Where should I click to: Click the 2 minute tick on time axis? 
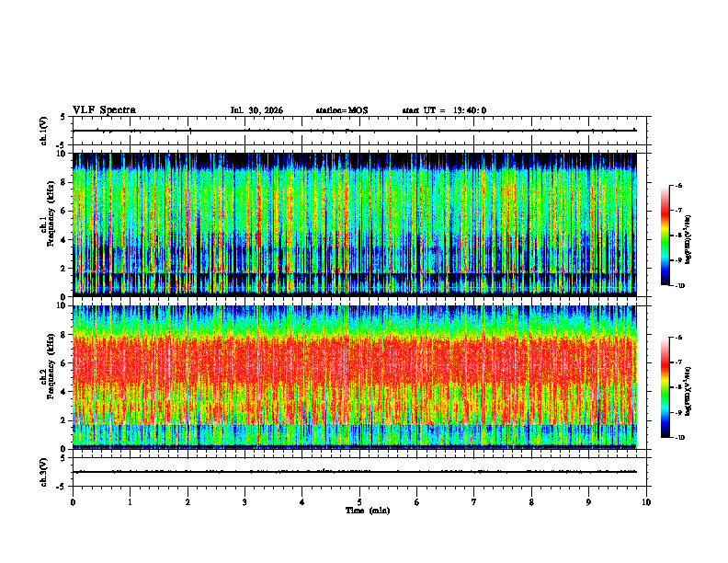click(x=188, y=502)
